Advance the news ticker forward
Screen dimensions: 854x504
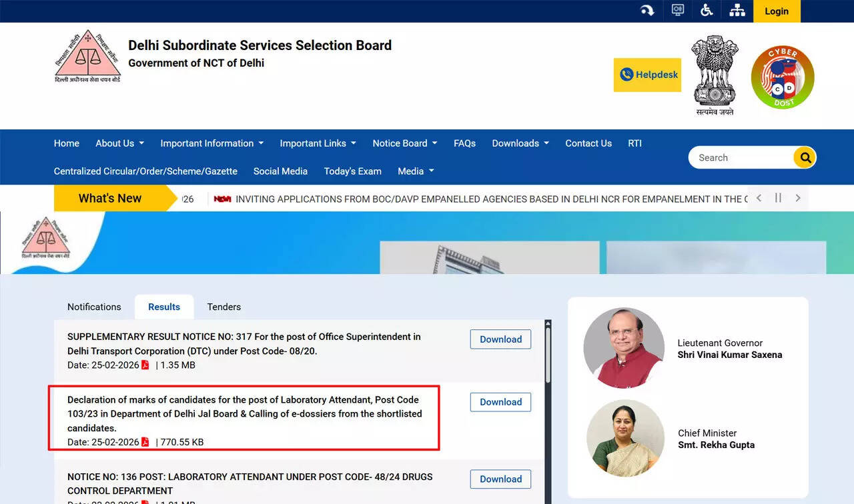coord(798,198)
